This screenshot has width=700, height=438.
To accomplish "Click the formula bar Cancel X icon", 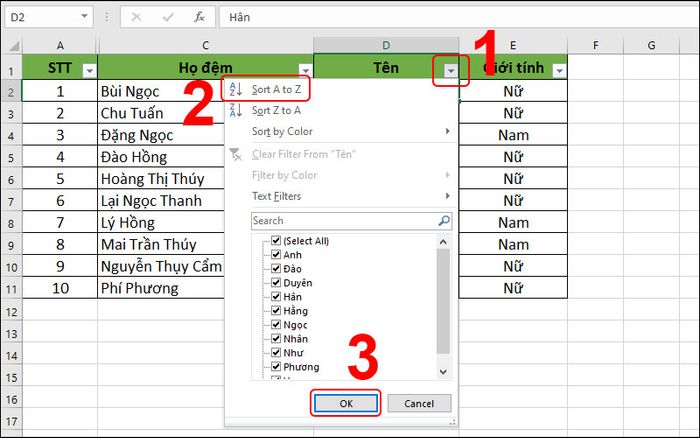I will coord(137,17).
